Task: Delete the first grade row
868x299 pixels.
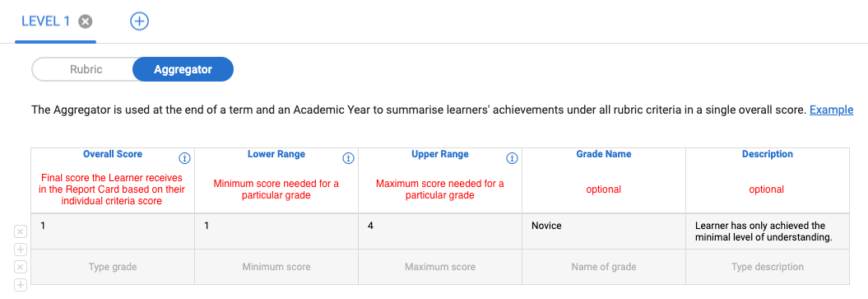Action: (20, 231)
